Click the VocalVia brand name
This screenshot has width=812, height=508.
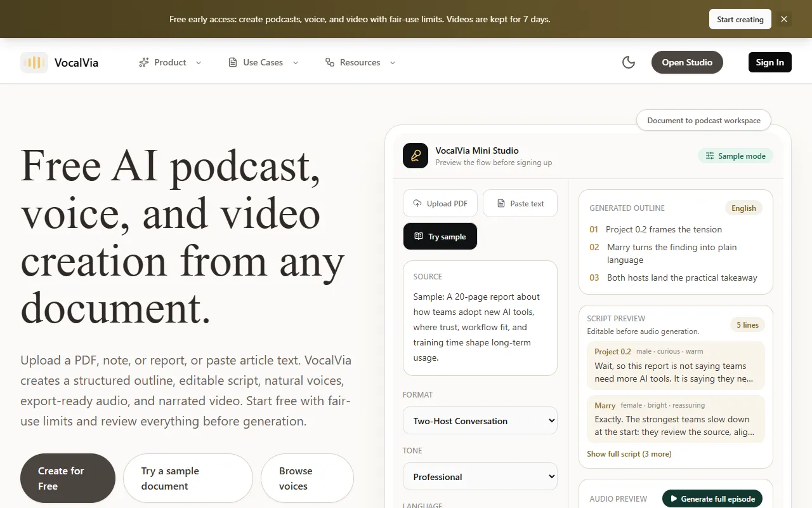tap(76, 62)
